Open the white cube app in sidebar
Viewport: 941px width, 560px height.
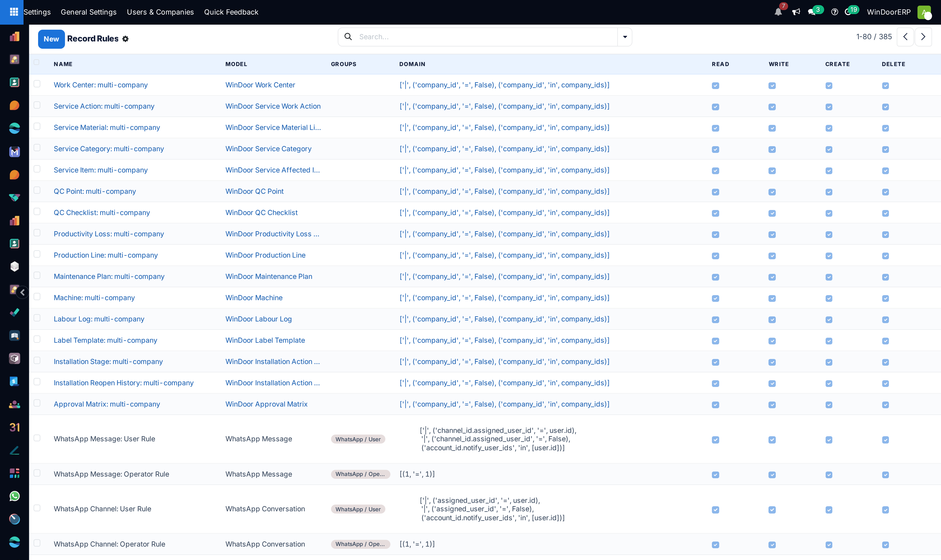pyautogui.click(x=14, y=266)
